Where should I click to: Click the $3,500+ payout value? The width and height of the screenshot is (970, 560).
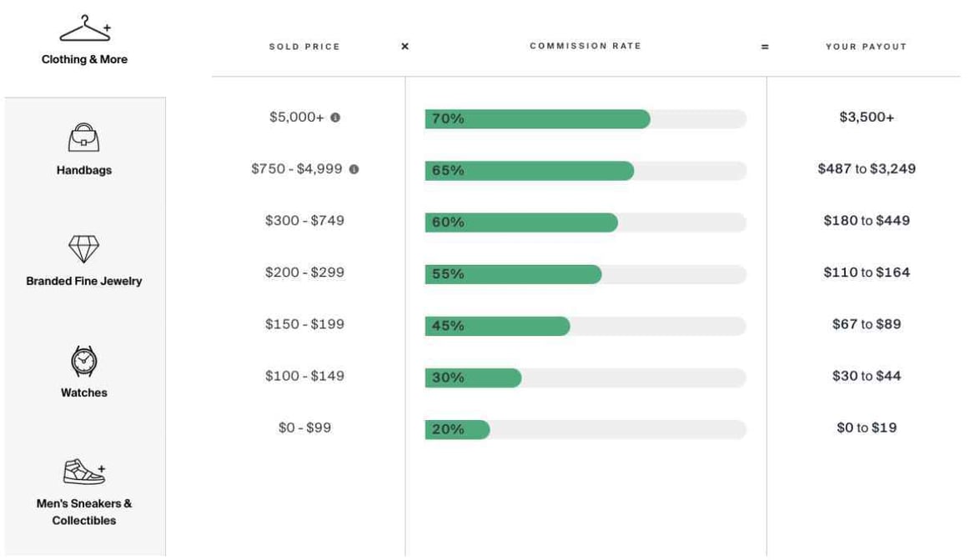(x=867, y=117)
